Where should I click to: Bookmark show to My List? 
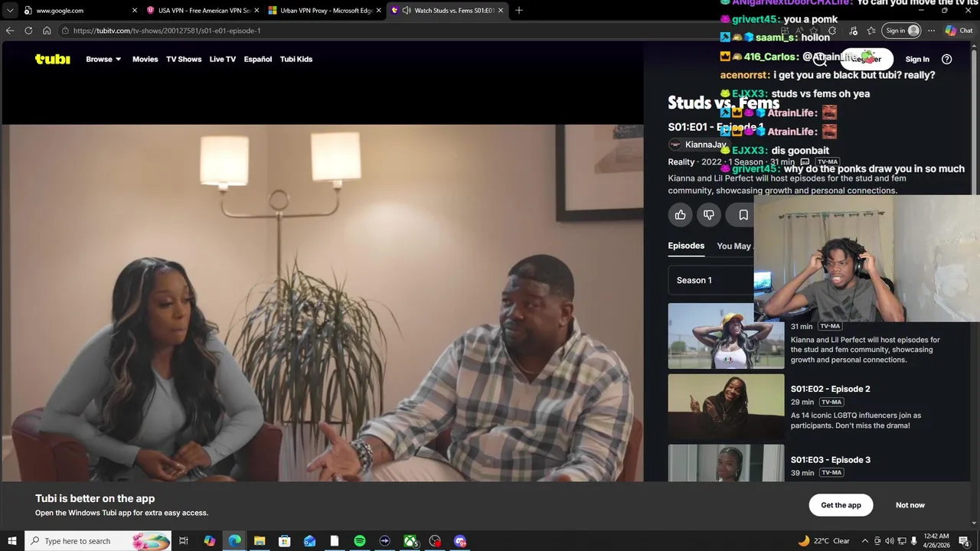(x=743, y=215)
